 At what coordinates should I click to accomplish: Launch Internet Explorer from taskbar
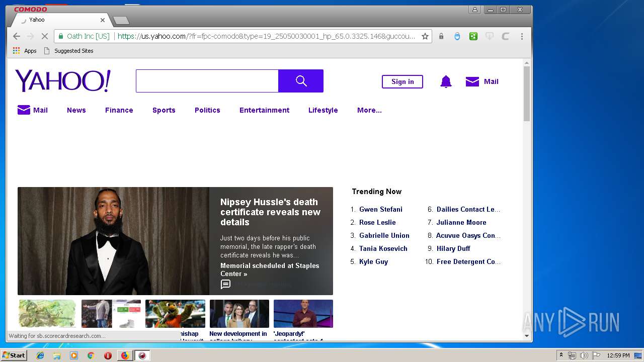40,355
